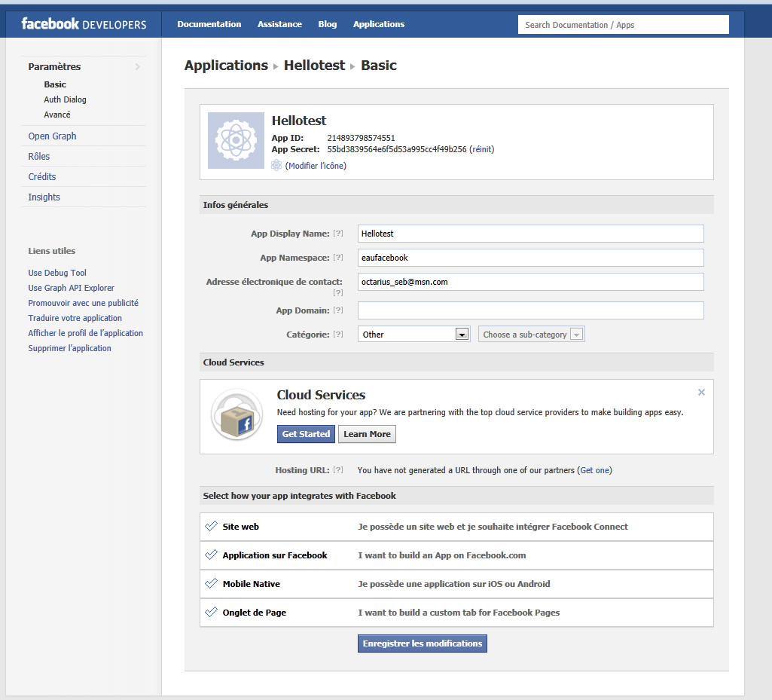This screenshot has height=700, width=772.
Task: Expand the Onglet de Page row
Action: [x=456, y=613]
